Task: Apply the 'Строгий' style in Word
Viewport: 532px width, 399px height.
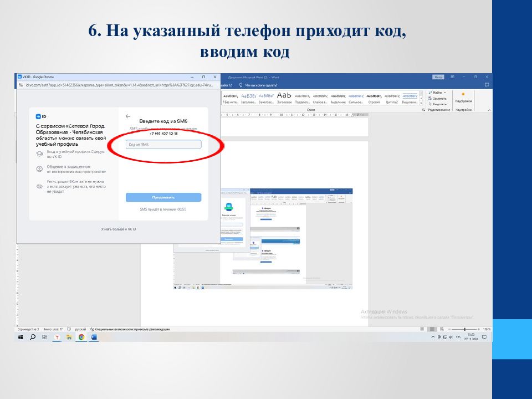Action: click(374, 99)
